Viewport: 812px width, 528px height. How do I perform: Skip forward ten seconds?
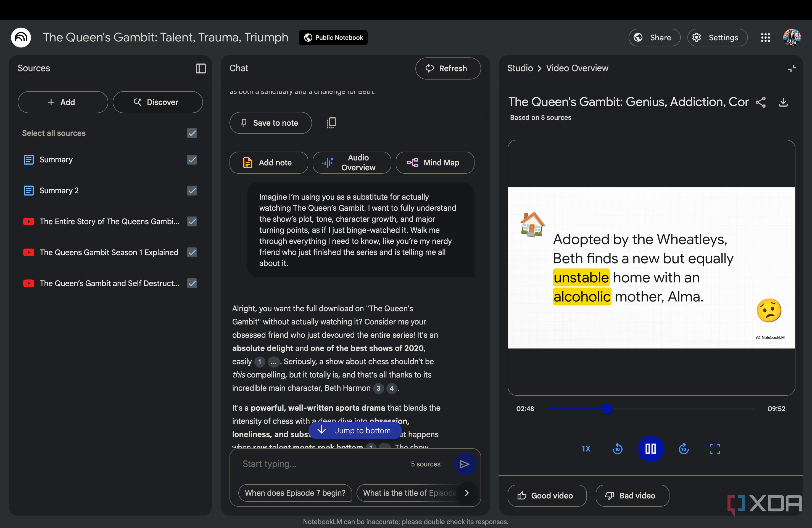[683, 448]
